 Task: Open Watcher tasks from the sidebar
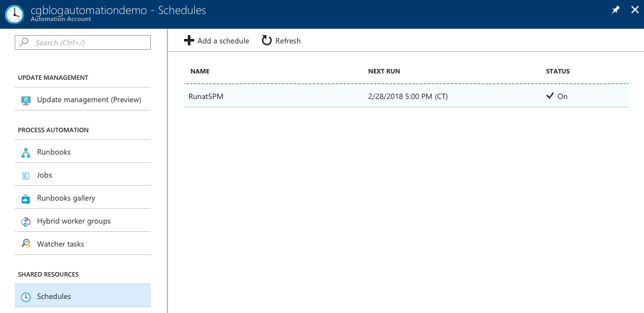pyautogui.click(x=82, y=244)
